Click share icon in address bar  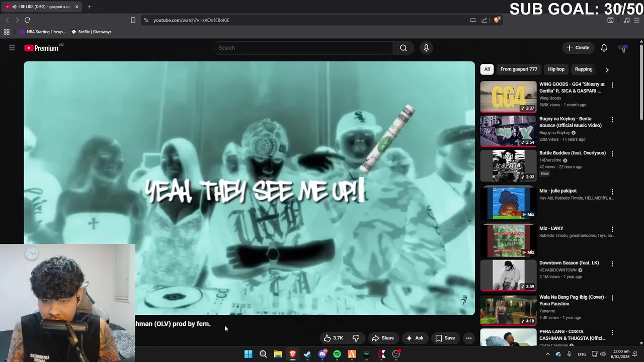click(484, 20)
